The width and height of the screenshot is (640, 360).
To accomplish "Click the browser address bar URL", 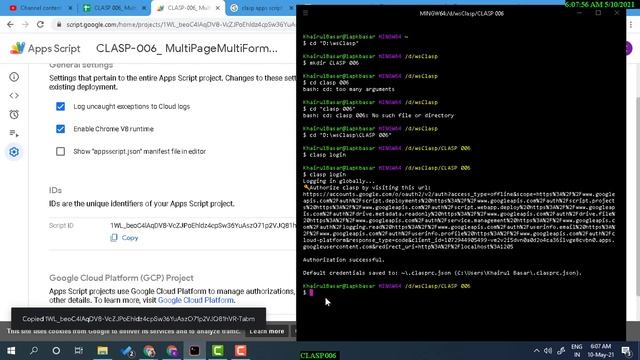I will click(x=180, y=24).
